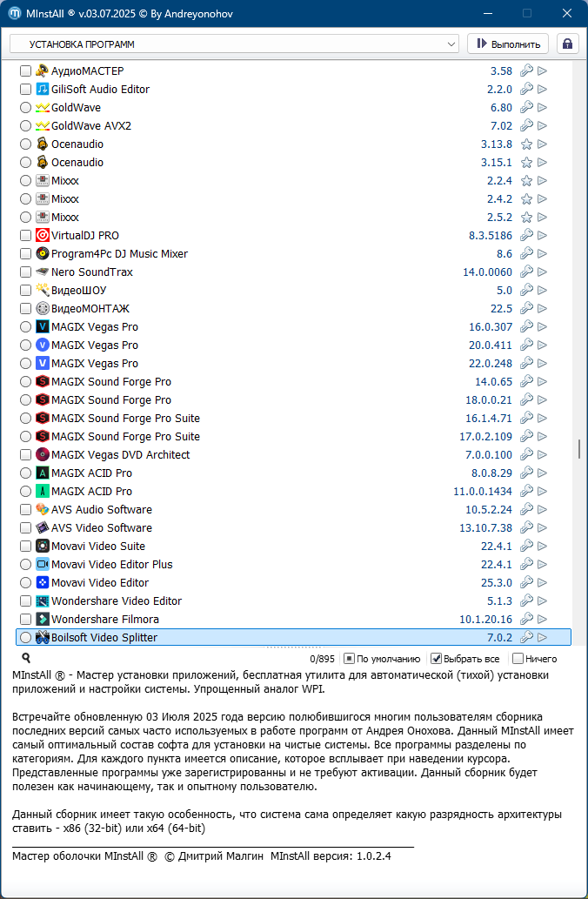Click the lock icon button in the toolbar
This screenshot has width=588, height=899.
pyautogui.click(x=567, y=44)
